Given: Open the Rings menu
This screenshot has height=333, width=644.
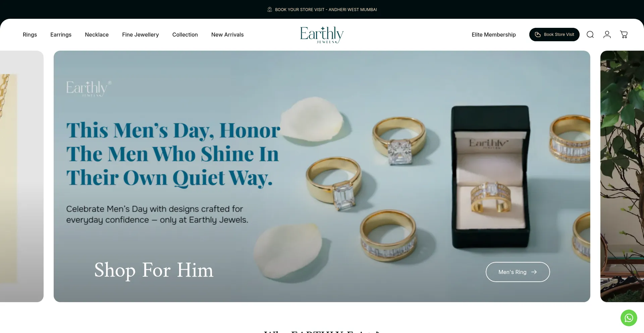Looking at the screenshot, I should pos(30,35).
